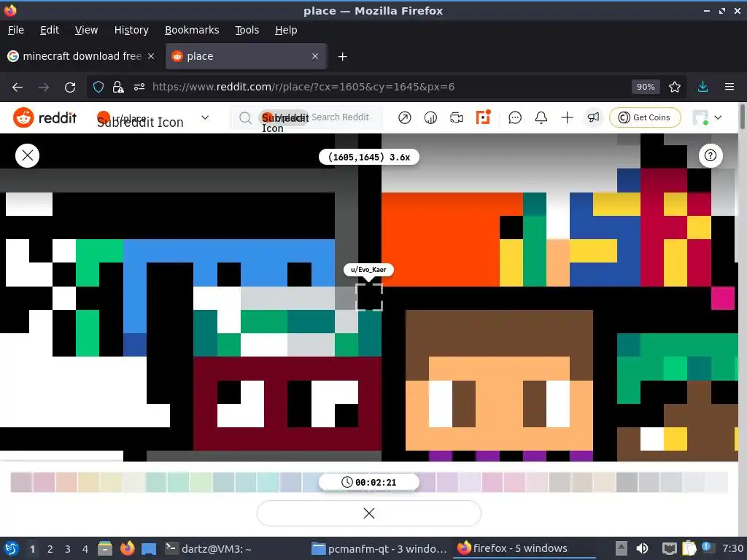This screenshot has height=560, width=747.
Task: Select the 'place' tab
Action: pos(246,56)
